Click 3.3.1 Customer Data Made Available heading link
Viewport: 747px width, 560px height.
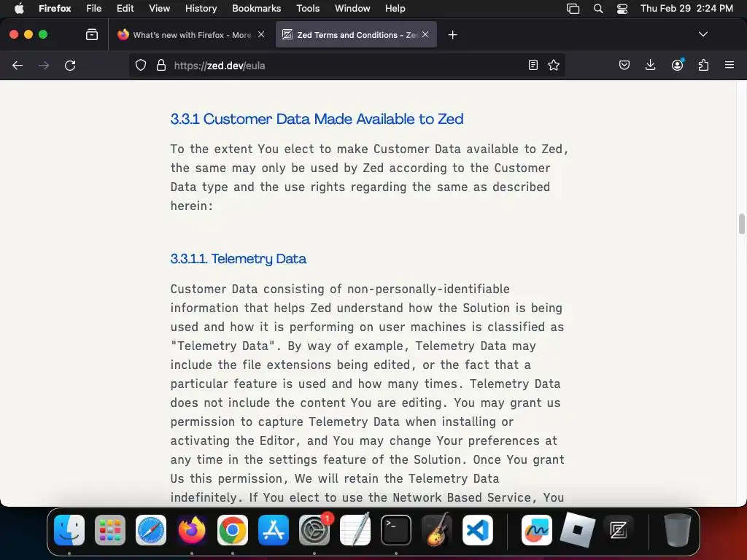pyautogui.click(x=317, y=119)
